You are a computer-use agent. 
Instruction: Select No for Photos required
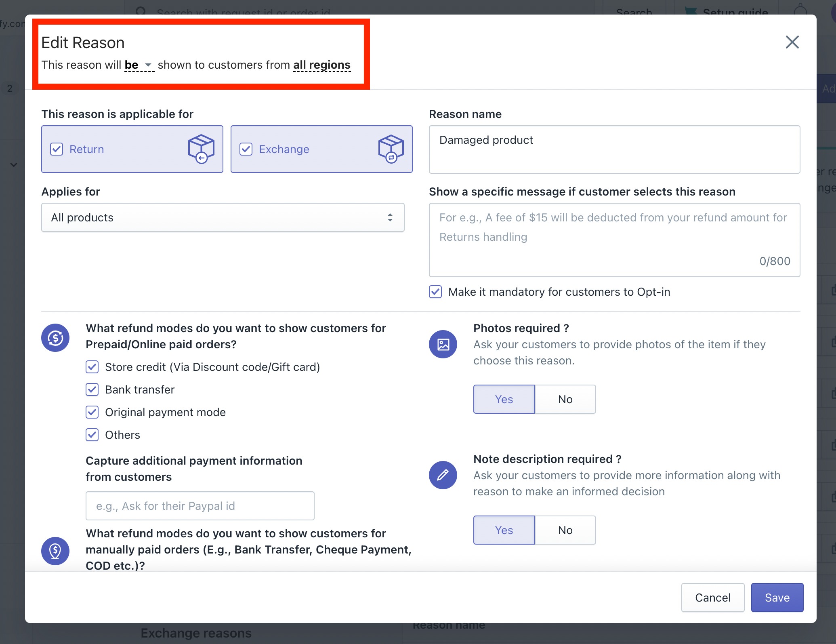coord(565,399)
